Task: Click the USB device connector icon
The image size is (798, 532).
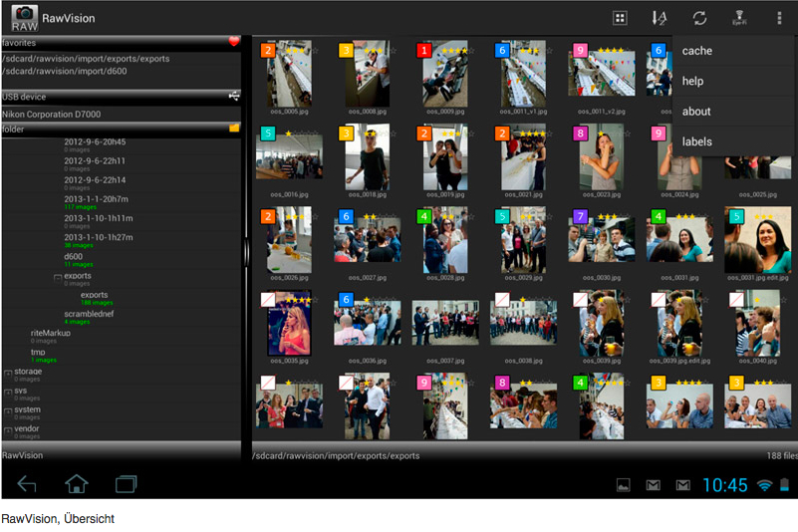Action: (x=233, y=96)
